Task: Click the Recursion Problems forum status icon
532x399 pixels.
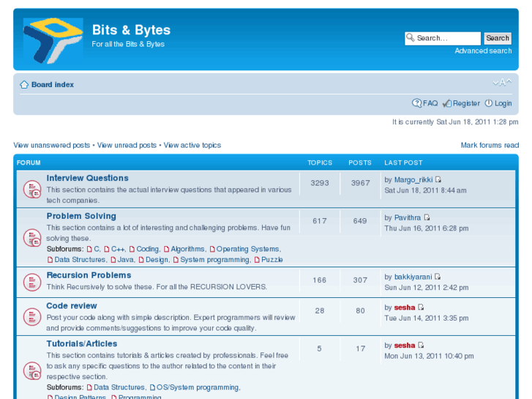Action: (x=32, y=282)
